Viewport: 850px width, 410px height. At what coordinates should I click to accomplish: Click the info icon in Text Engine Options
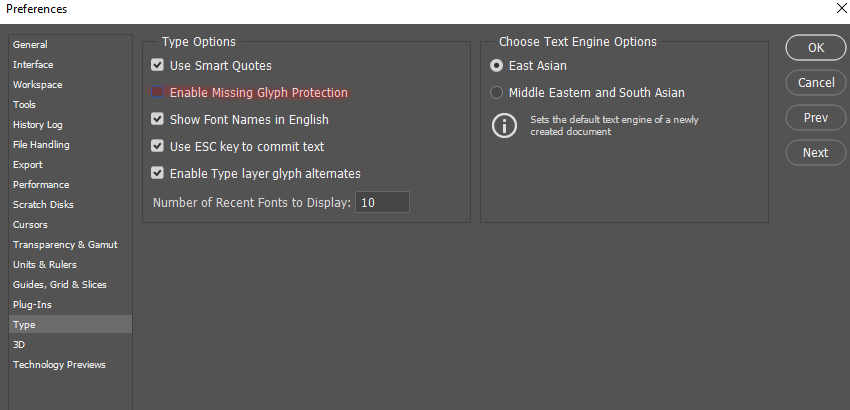502,126
